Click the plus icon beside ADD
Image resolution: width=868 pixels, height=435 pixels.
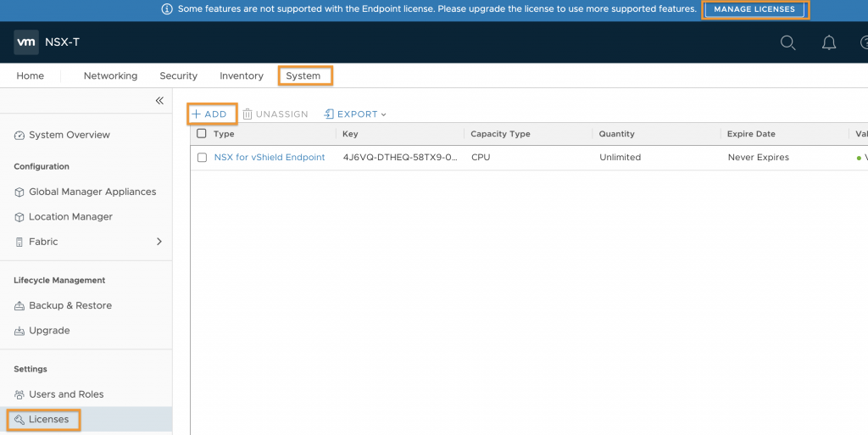(196, 114)
